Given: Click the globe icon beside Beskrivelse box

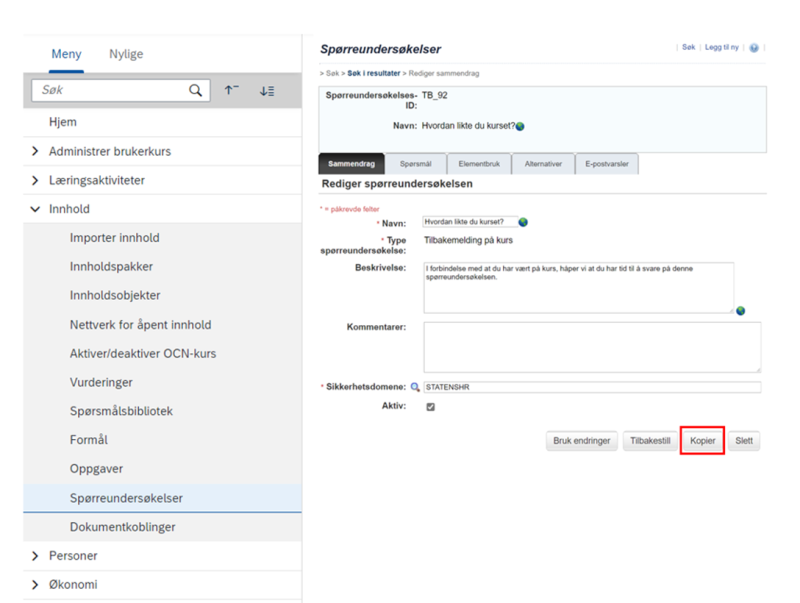Looking at the screenshot, I should pyautogui.click(x=740, y=311).
